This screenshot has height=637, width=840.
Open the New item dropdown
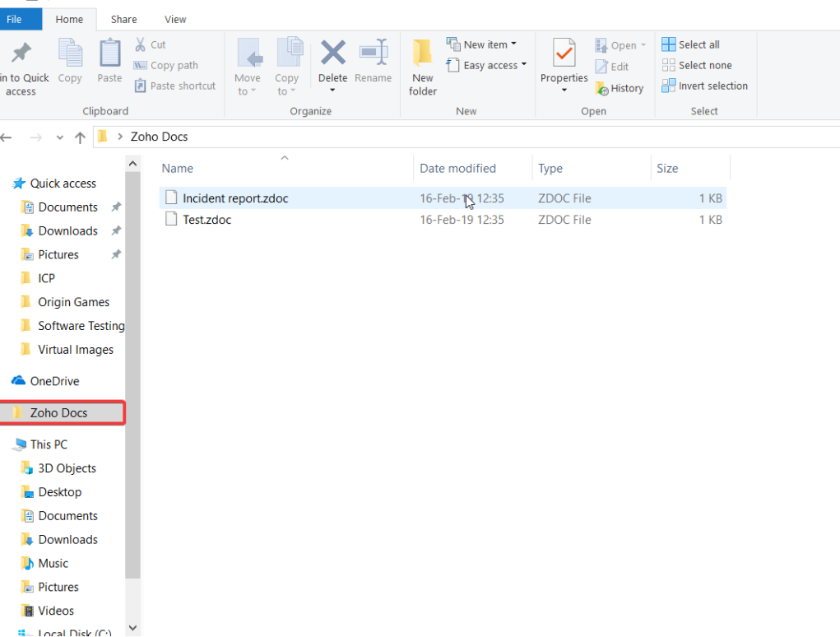click(x=481, y=44)
